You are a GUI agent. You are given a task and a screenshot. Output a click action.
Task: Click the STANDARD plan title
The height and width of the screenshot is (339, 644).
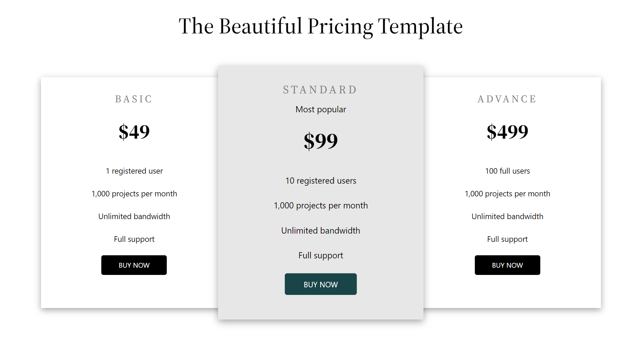coord(320,90)
